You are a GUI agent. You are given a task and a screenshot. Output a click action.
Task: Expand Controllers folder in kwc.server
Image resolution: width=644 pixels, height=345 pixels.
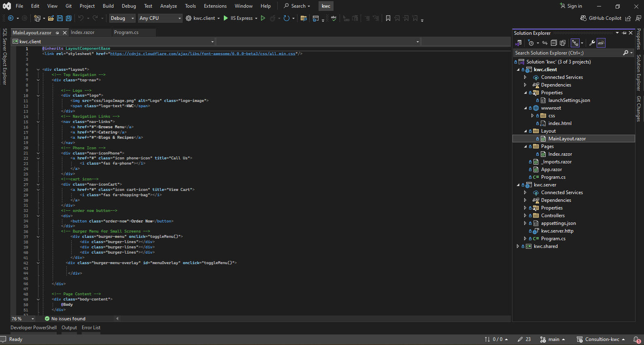tap(525, 216)
